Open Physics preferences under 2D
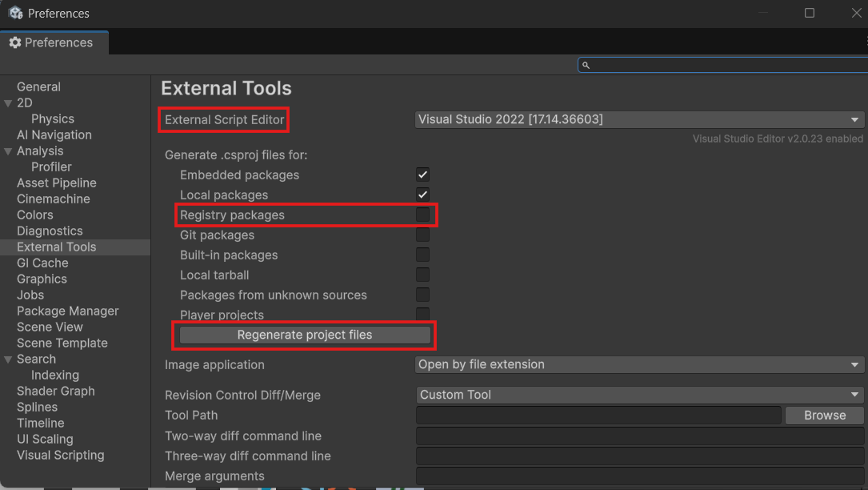The height and width of the screenshot is (490, 868). (53, 119)
